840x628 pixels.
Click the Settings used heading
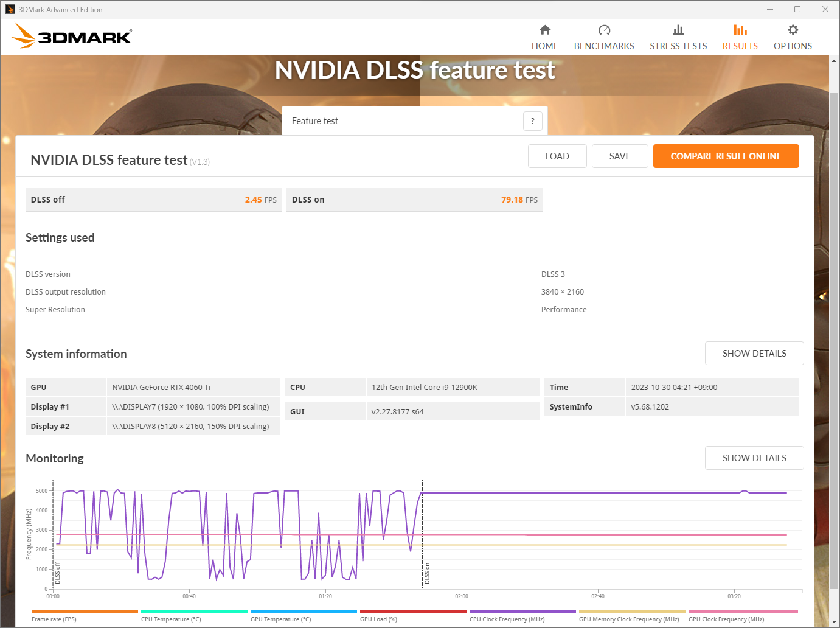[60, 237]
